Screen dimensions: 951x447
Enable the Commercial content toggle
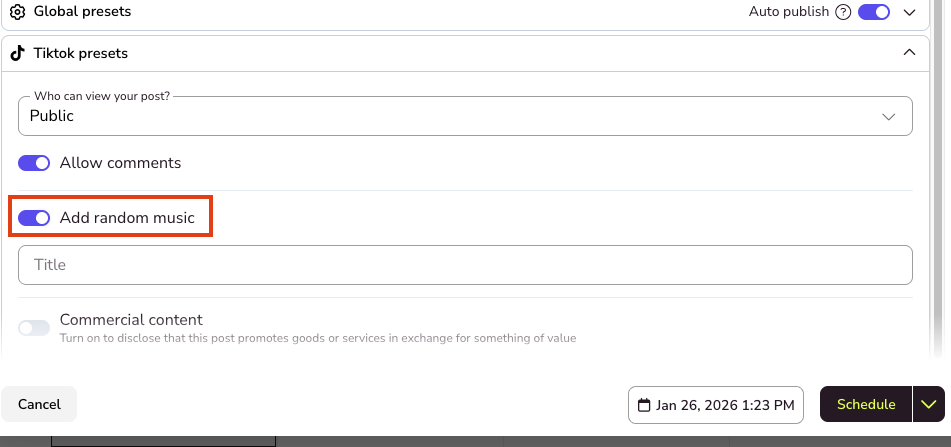(x=34, y=328)
